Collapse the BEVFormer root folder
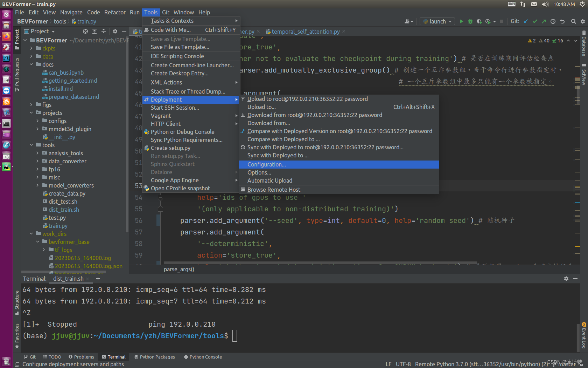588x368 pixels. coord(25,40)
